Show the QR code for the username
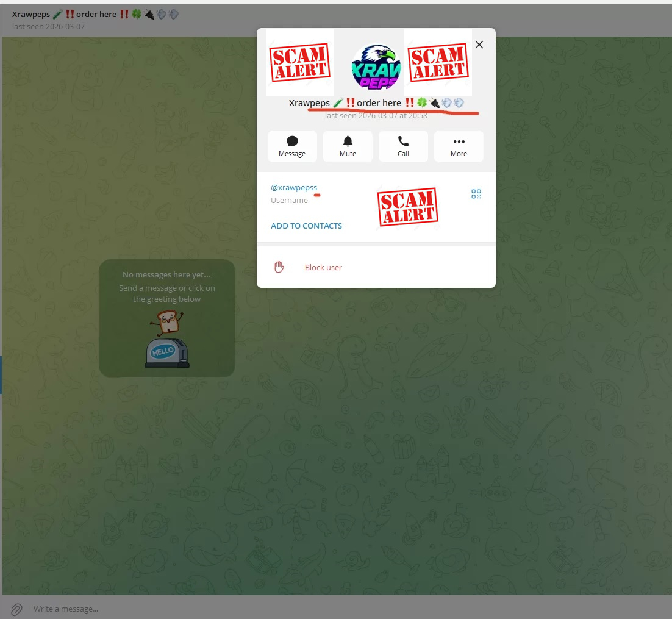672x619 pixels. coord(476,194)
